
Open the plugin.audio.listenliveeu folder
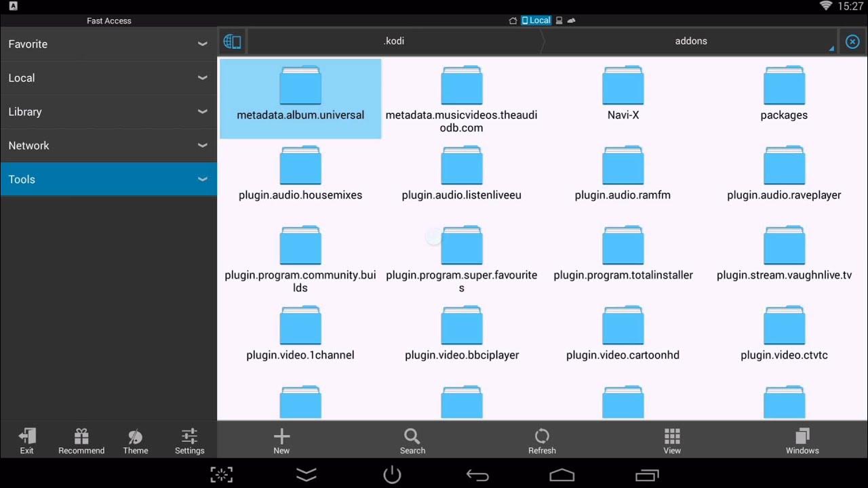(x=462, y=173)
